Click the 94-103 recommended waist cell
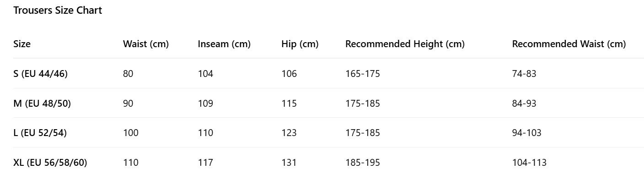644x180 pixels. (x=526, y=133)
